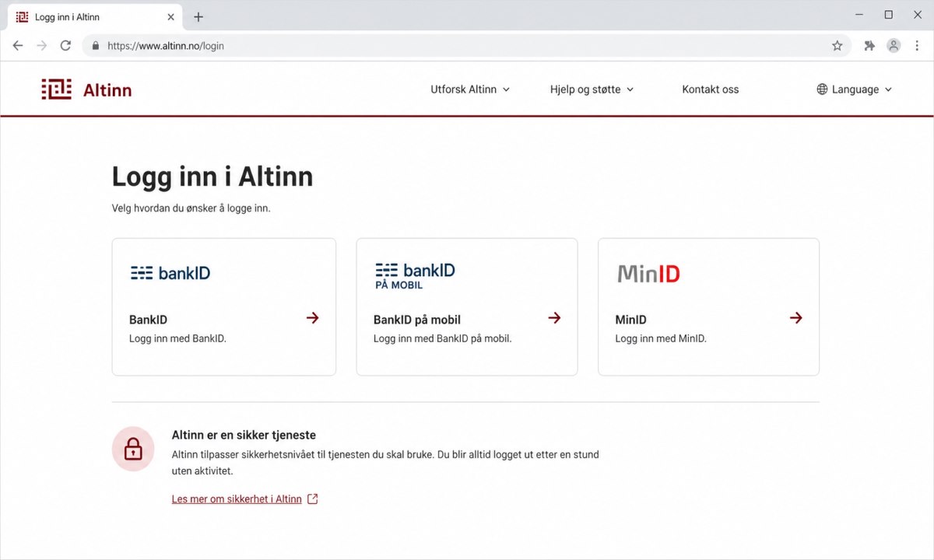
Task: Maximize the browser window
Action: point(888,15)
